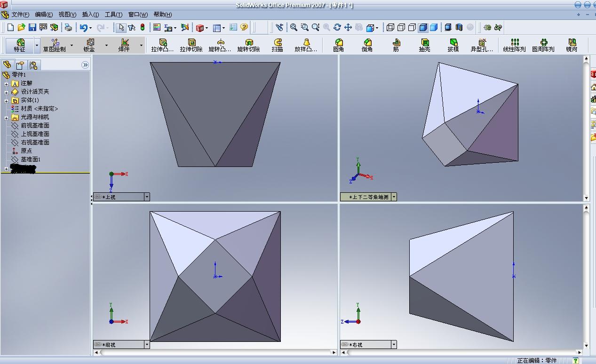Select the Features (特征) toolbar tab
This screenshot has width=596, height=364.
(20, 46)
